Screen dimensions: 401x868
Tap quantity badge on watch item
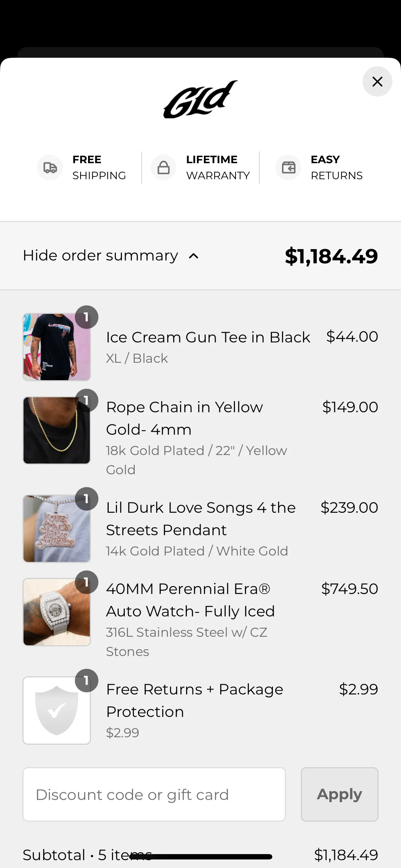pyautogui.click(x=86, y=582)
